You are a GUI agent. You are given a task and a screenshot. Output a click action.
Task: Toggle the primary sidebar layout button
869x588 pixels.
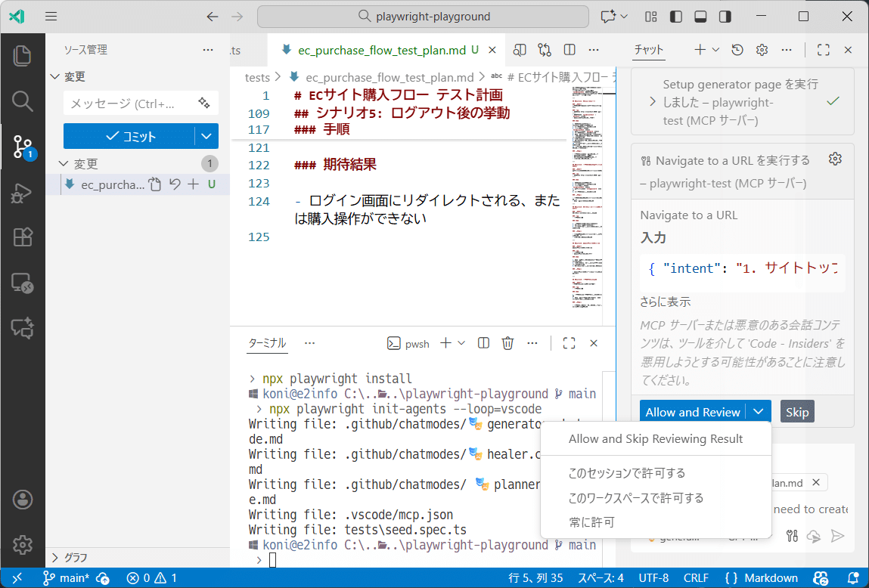click(x=676, y=17)
